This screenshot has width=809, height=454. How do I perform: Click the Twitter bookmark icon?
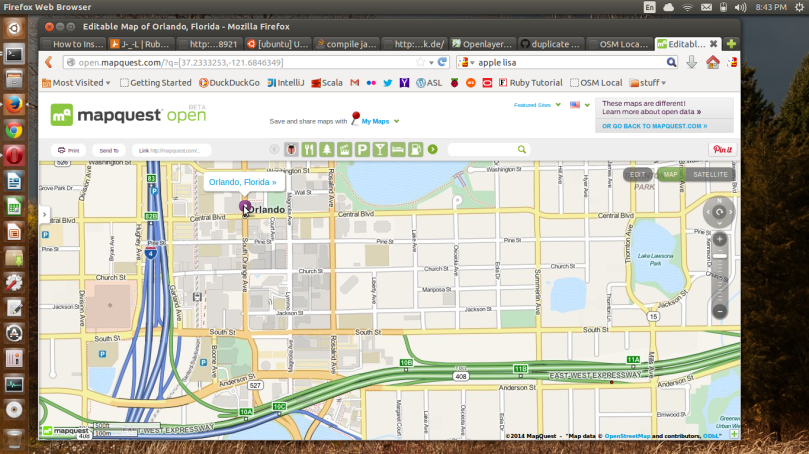click(387, 83)
